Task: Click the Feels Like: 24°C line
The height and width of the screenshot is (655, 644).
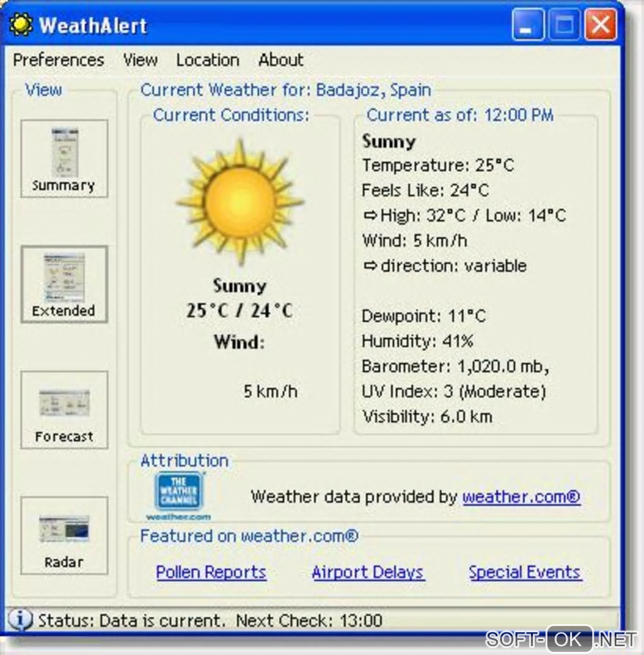Action: click(425, 191)
